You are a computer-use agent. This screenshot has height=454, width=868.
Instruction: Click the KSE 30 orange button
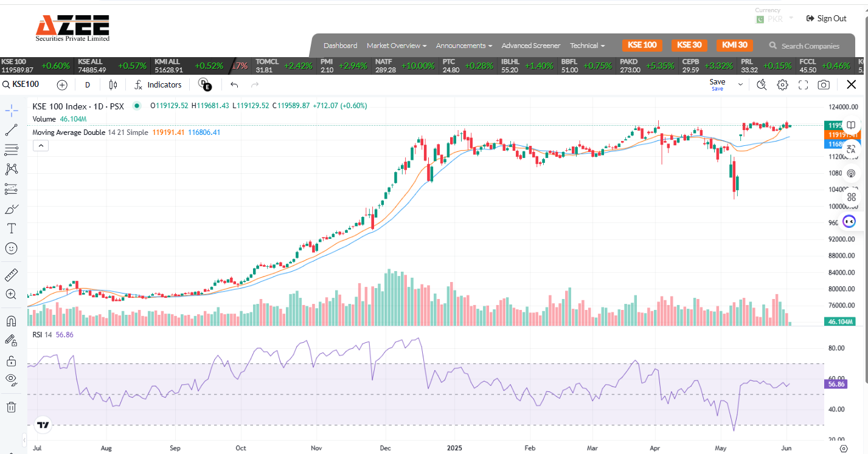(689, 45)
